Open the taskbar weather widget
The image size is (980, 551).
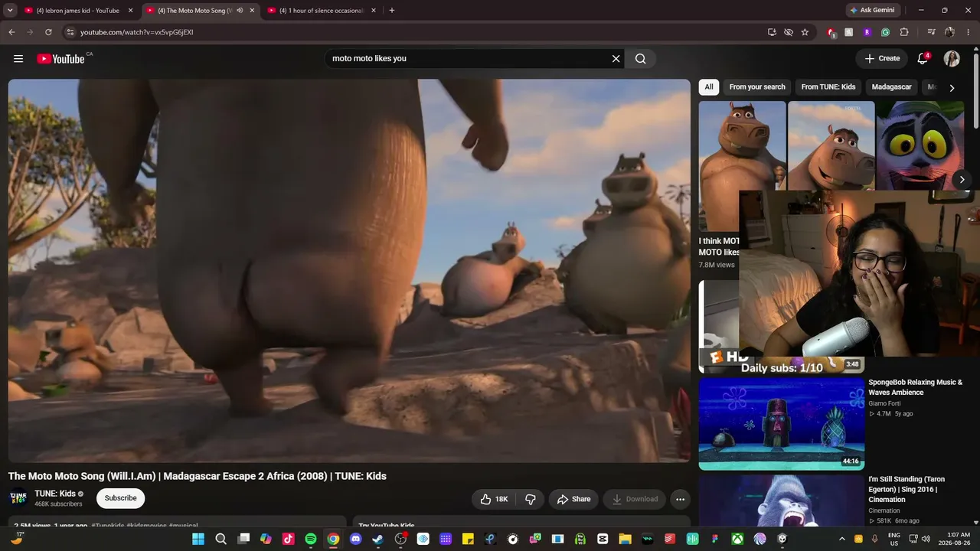[x=17, y=539]
